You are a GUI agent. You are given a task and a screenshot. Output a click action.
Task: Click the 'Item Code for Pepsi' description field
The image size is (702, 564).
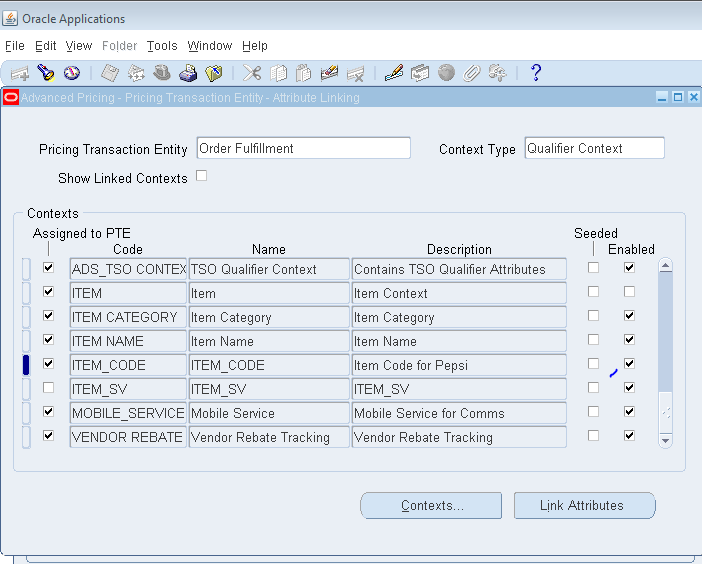pos(459,365)
